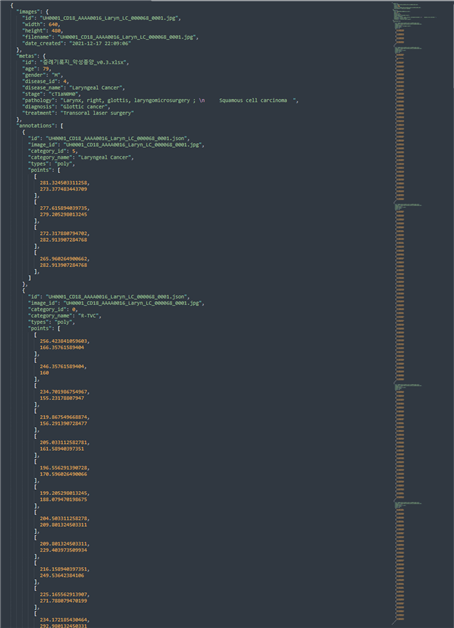Screen dimensions: 454x628
Task: Click the integer value 160
Action: [x=44, y=373]
